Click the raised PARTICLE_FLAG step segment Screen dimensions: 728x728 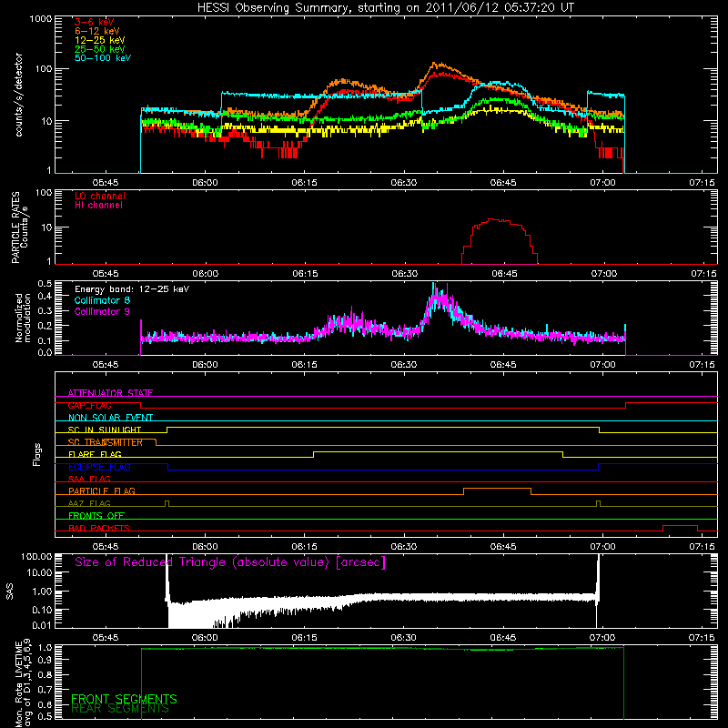point(497,489)
